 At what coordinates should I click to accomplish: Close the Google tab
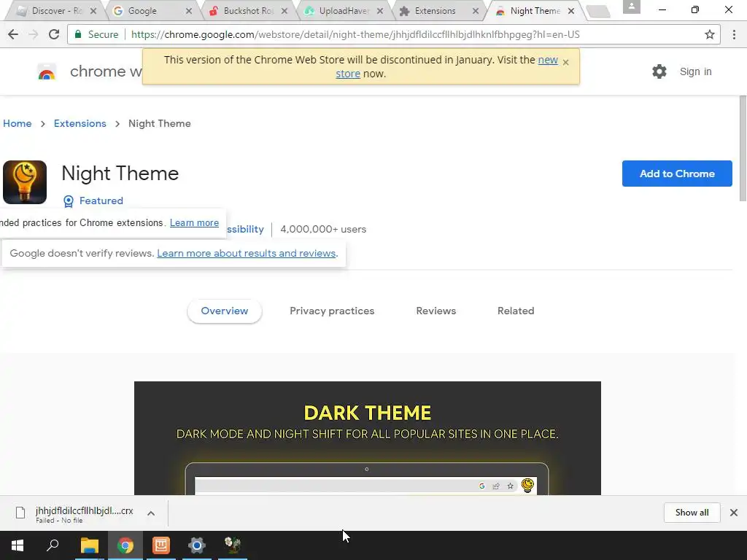(189, 10)
